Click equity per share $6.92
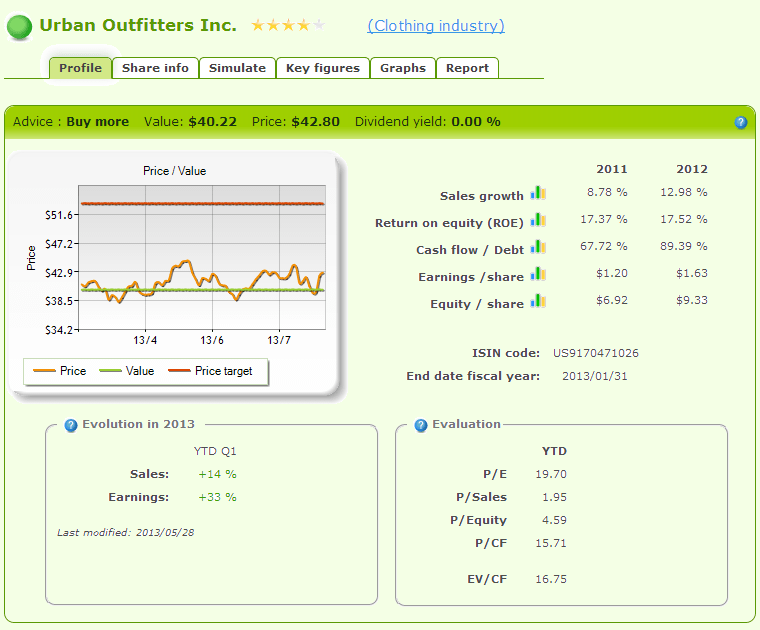Image resolution: width=760 pixels, height=630 pixels. pos(612,300)
